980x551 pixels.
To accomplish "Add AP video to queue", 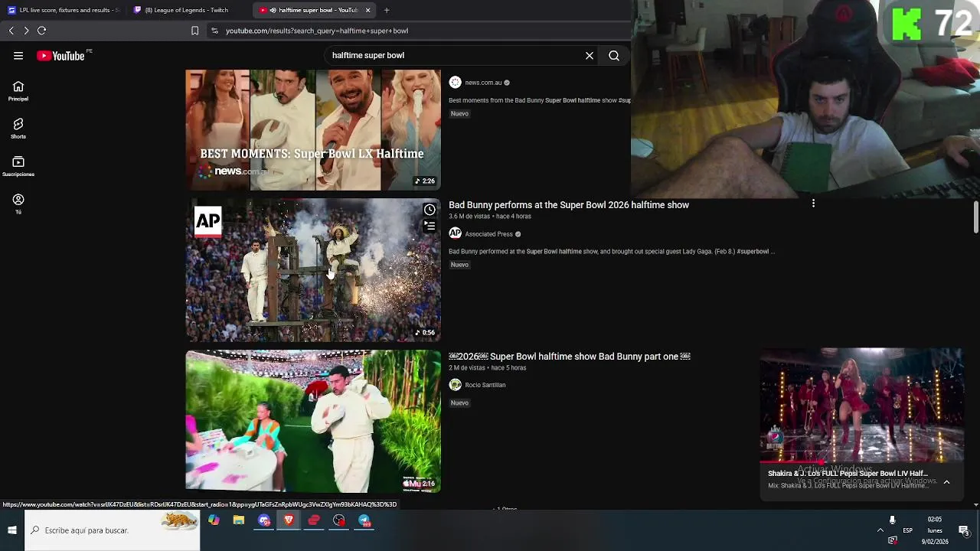I will (430, 226).
